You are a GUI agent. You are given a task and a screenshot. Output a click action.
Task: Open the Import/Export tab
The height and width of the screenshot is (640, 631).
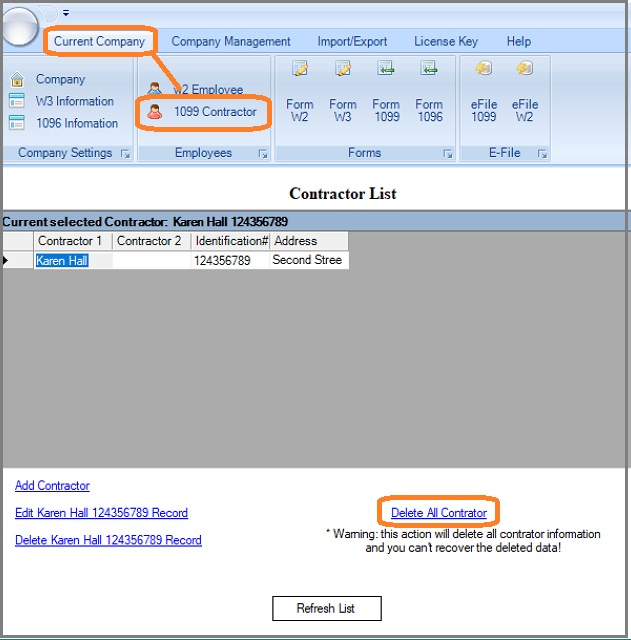(352, 42)
